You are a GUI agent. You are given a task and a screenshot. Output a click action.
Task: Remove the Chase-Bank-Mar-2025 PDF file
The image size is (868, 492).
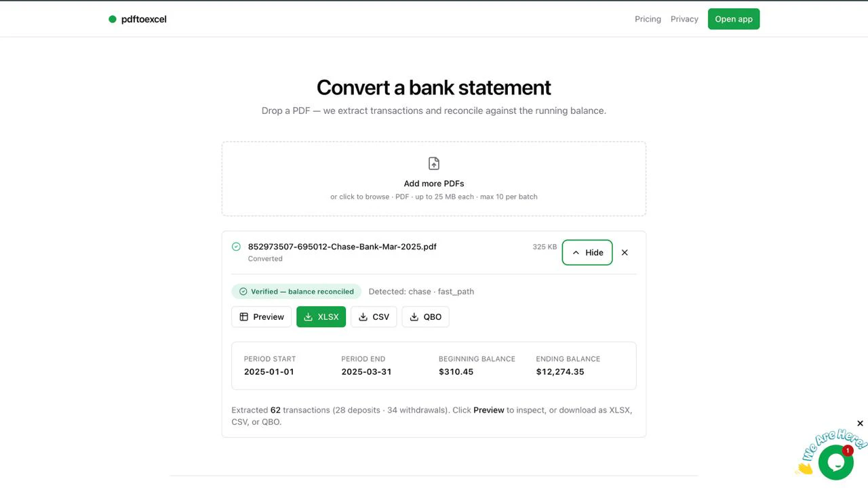[x=625, y=252]
